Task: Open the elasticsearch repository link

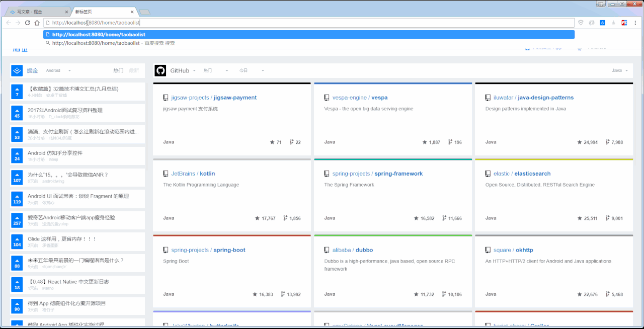Action: (x=522, y=174)
